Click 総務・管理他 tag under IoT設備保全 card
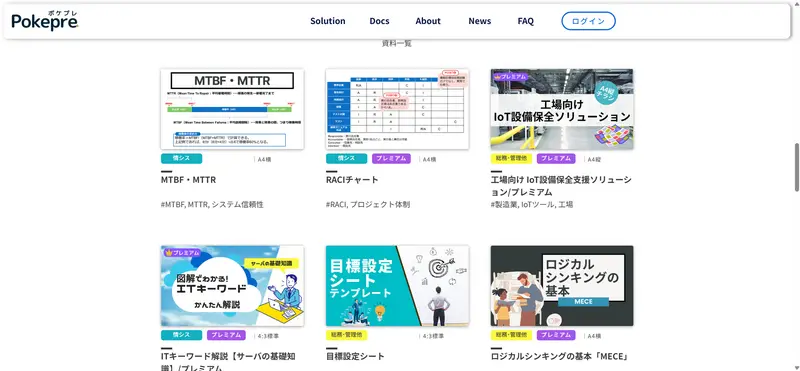Image resolution: width=800 pixels, height=371 pixels. [511, 159]
